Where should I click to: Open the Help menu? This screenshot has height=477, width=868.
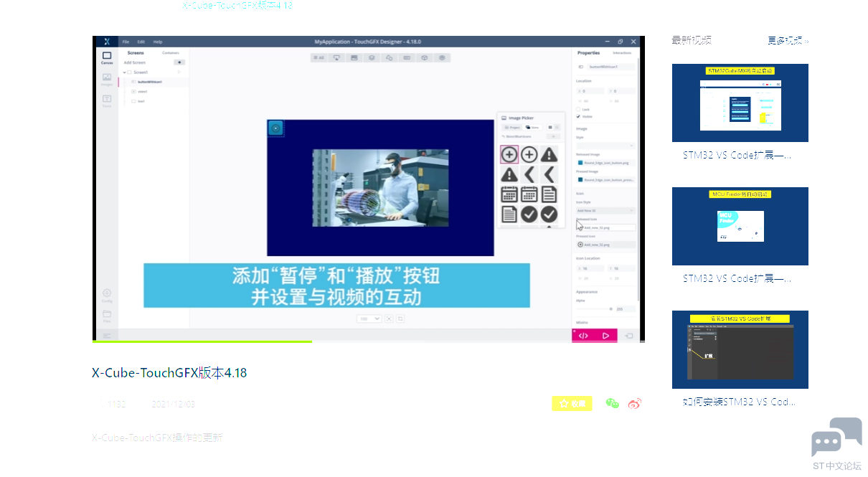point(158,42)
